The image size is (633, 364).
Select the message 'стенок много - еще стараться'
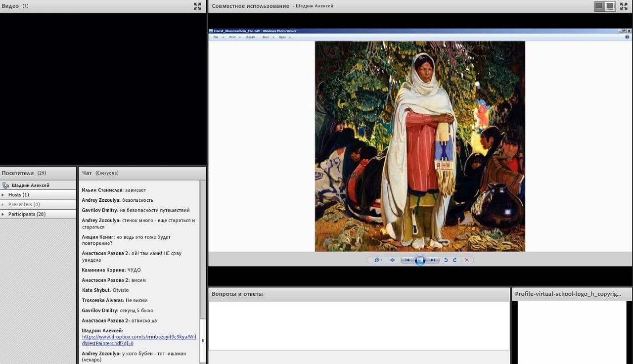(138, 224)
